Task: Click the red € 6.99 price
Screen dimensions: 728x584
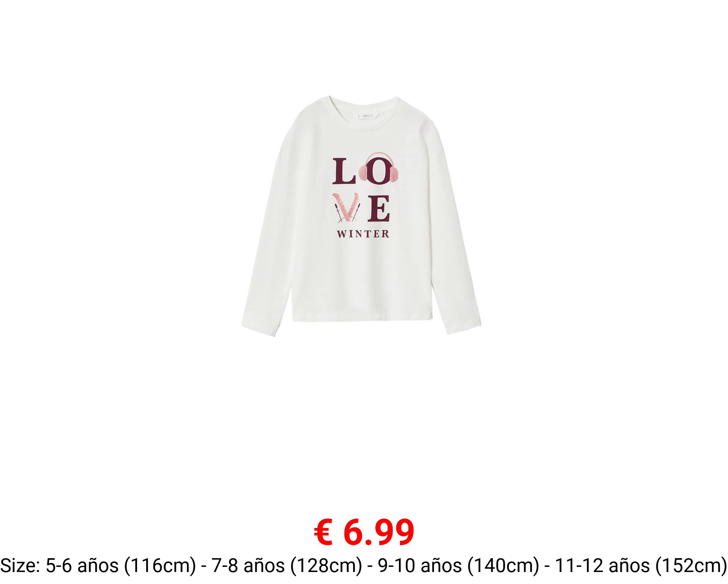Action: 364,533
